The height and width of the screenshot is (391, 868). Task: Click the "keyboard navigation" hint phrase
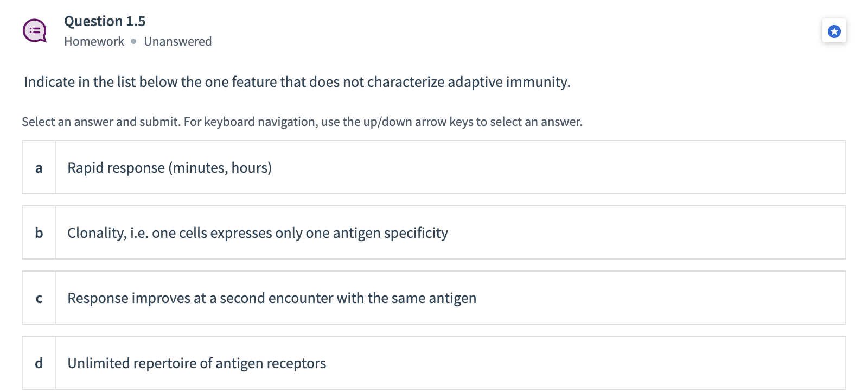coord(260,122)
